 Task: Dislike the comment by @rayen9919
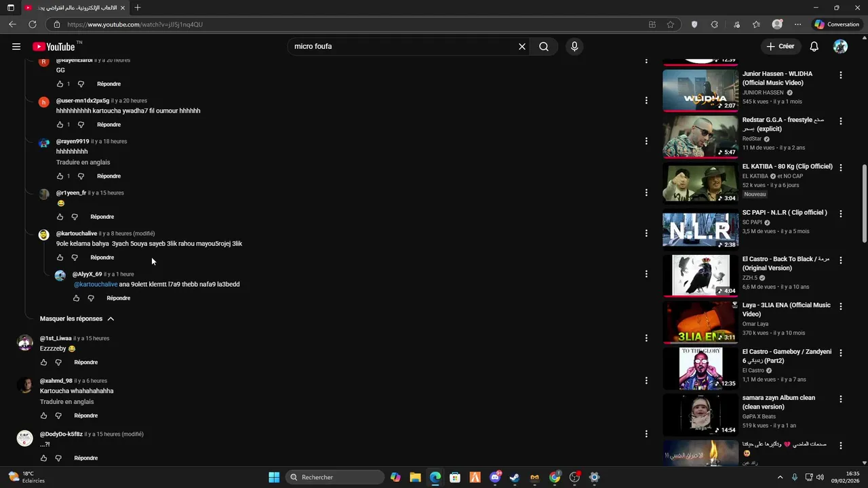click(x=81, y=176)
